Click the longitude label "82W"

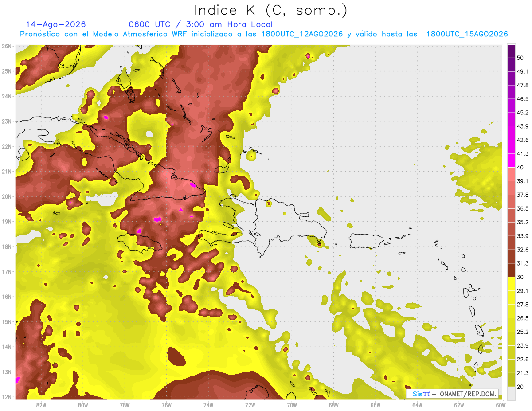[41, 405]
